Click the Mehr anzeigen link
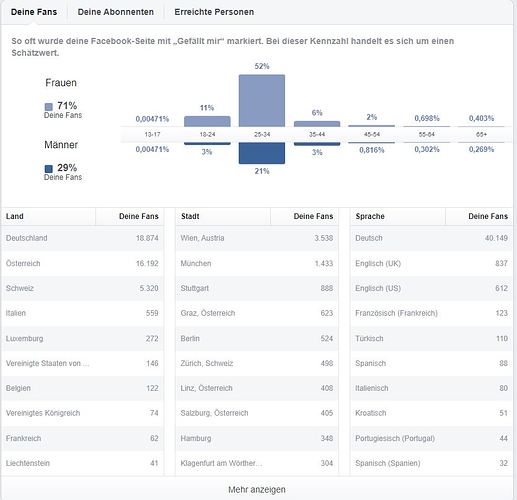Screen dimensions: 517x500 click(x=257, y=489)
